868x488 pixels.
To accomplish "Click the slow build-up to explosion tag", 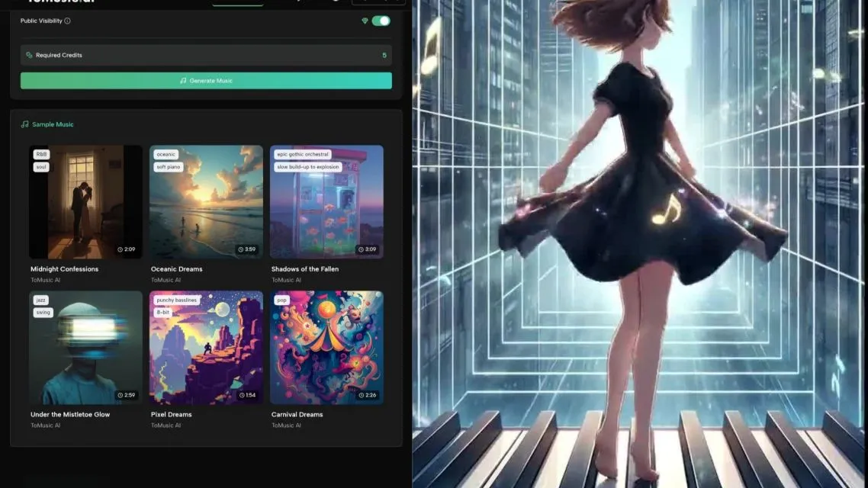I will [308, 166].
